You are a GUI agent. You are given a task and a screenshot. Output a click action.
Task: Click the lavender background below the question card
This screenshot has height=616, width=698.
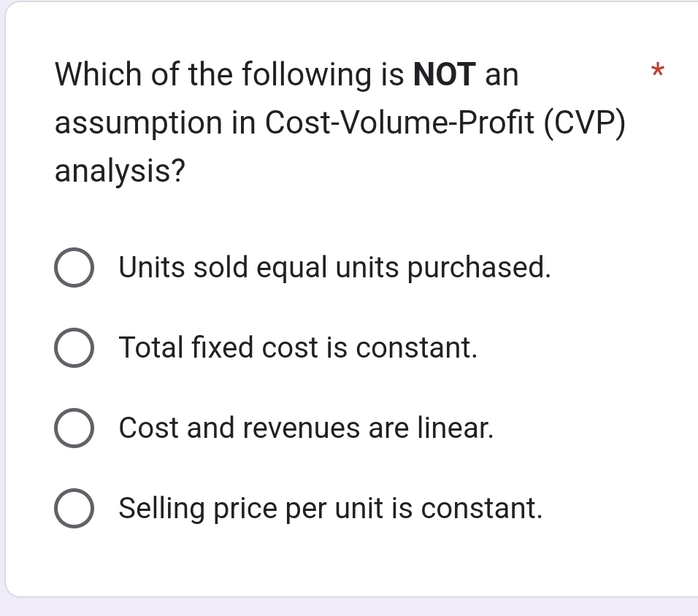pyautogui.click(x=349, y=607)
